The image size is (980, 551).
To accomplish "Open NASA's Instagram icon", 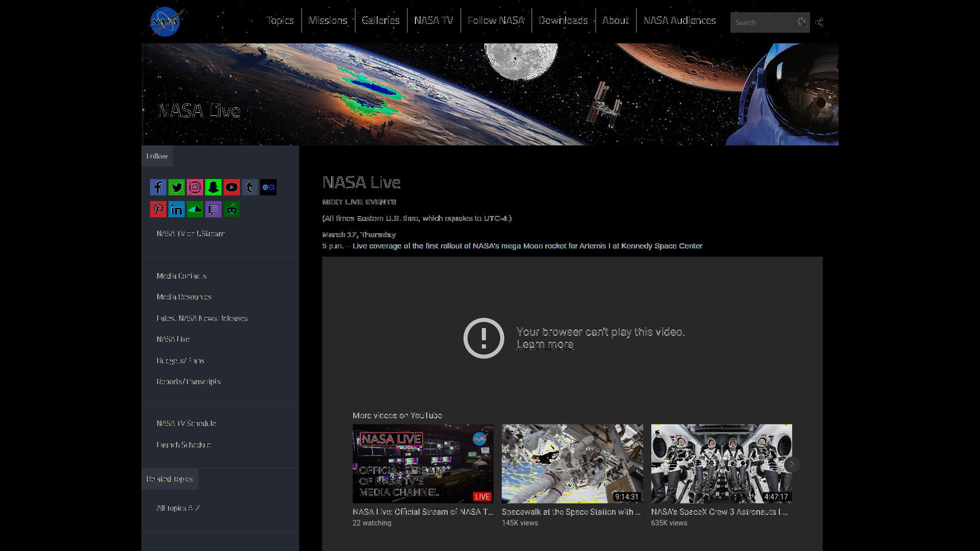I will [x=195, y=187].
